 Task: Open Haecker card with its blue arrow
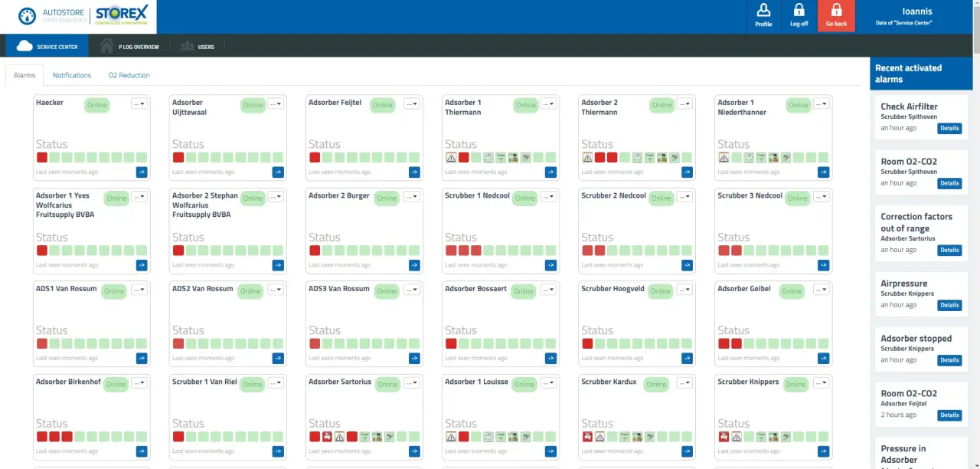click(142, 172)
